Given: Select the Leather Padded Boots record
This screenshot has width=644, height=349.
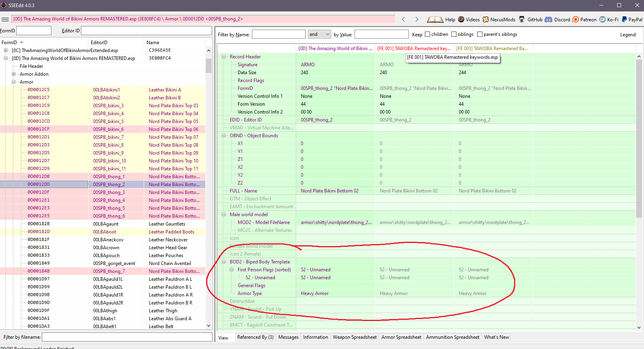Looking at the screenshot, I should click(103, 232).
